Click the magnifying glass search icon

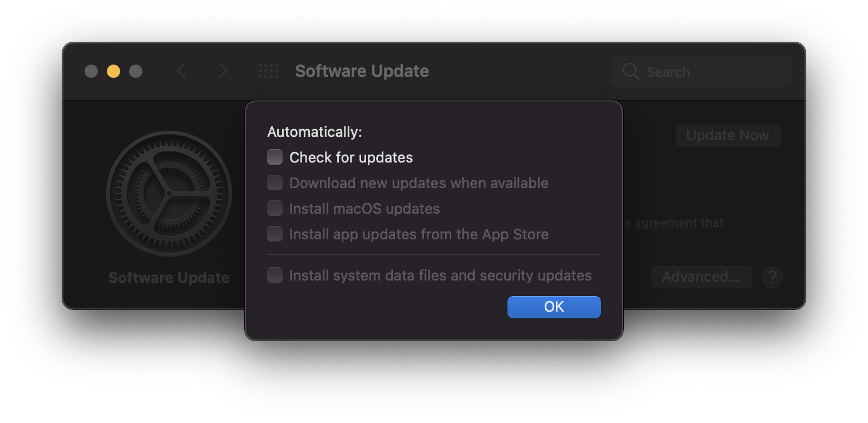click(x=630, y=72)
